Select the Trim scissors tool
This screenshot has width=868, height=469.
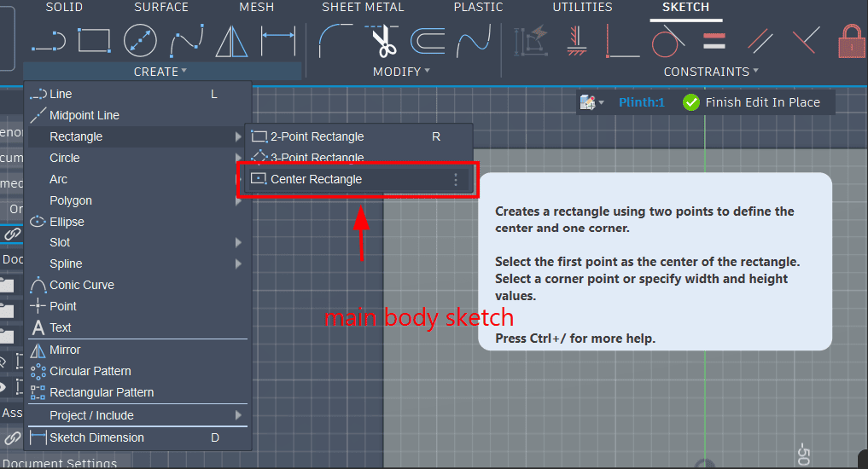[382, 41]
